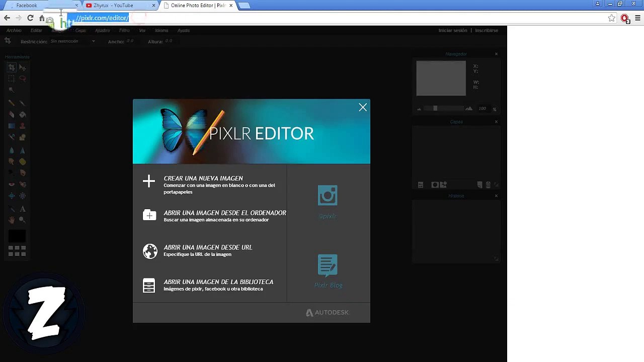Open the @pixlr Instagram icon
Screen dimensions: 644x362
328,196
